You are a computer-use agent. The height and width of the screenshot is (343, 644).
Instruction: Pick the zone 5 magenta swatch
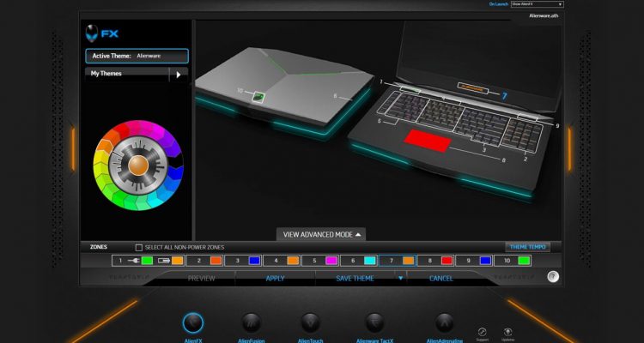tap(331, 261)
